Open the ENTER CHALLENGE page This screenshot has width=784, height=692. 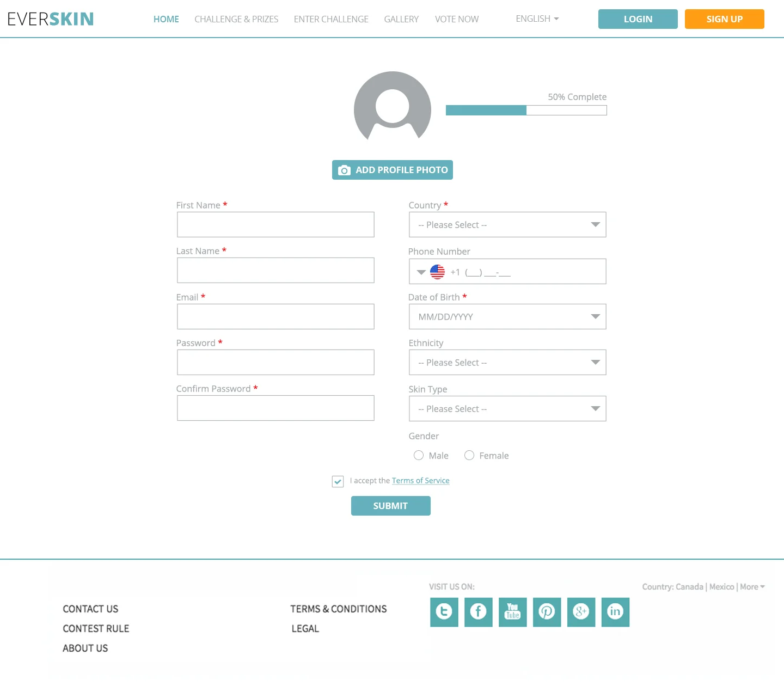(x=331, y=19)
